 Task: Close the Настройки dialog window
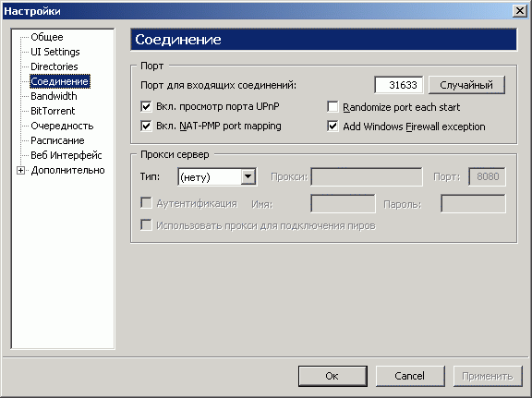(520, 11)
